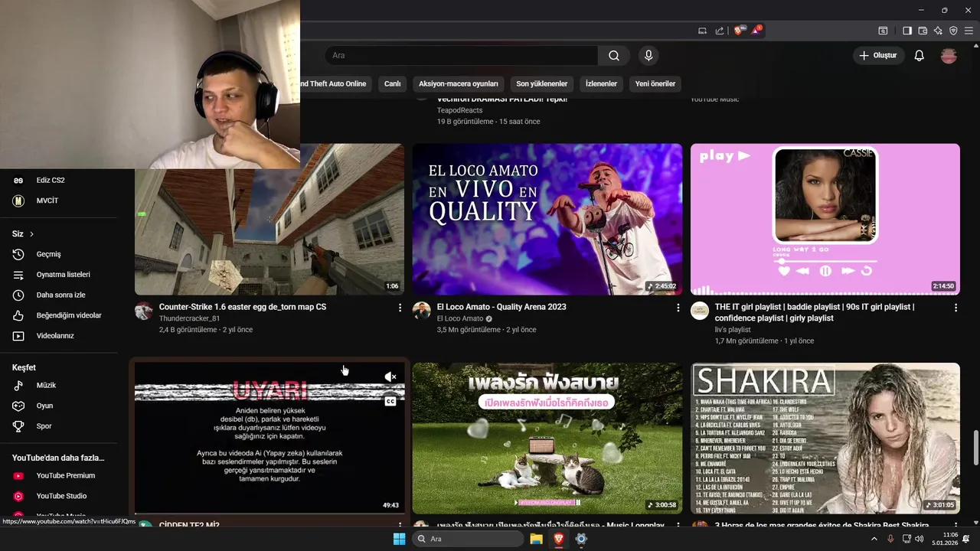Screen dimensions: 980x551
Task: Expand the Siz section chevron
Action: pyautogui.click(x=31, y=234)
